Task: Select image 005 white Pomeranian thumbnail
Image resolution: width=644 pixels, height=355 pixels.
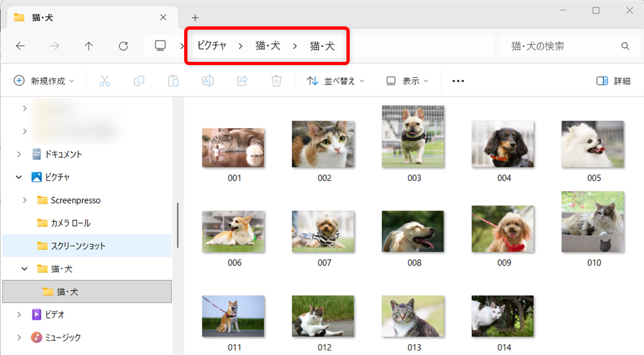Action: click(592, 144)
